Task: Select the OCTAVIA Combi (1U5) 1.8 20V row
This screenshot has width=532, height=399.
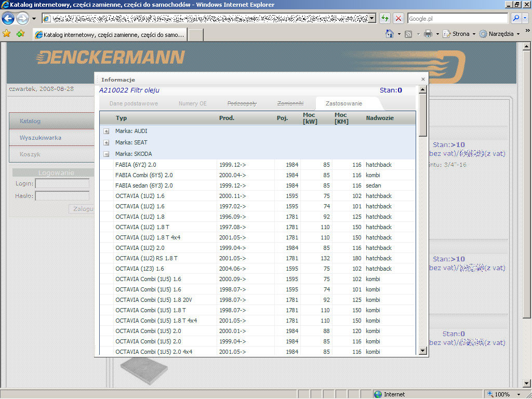Action: [x=258, y=300]
